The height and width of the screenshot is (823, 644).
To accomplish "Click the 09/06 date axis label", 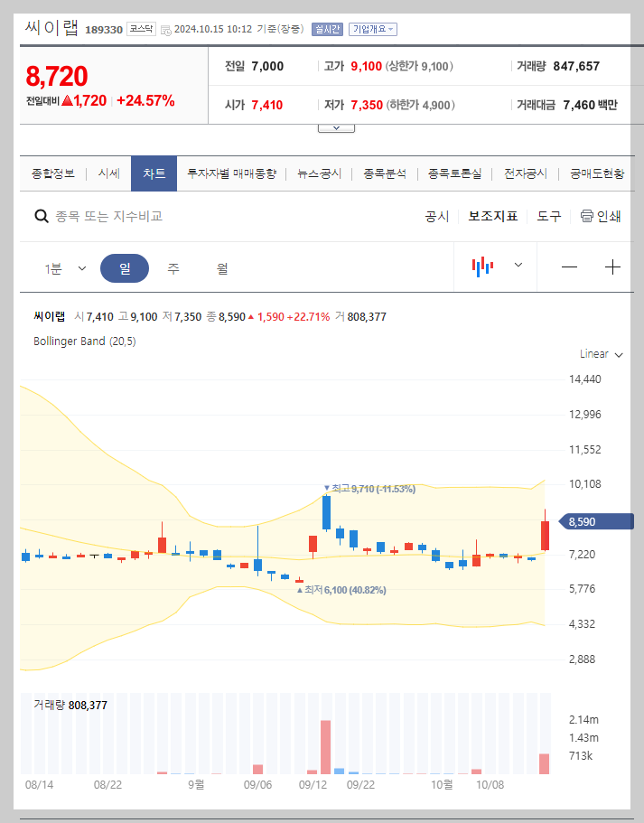I will [257, 785].
